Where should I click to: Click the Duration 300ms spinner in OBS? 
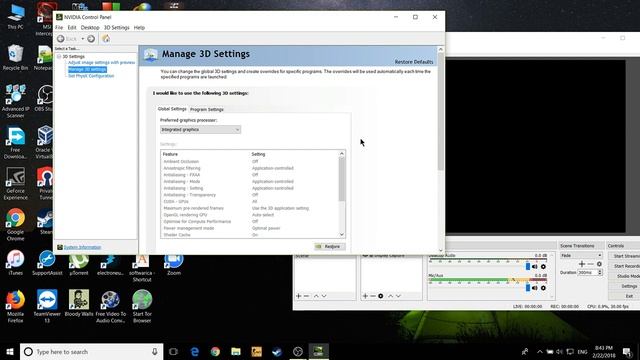590,272
